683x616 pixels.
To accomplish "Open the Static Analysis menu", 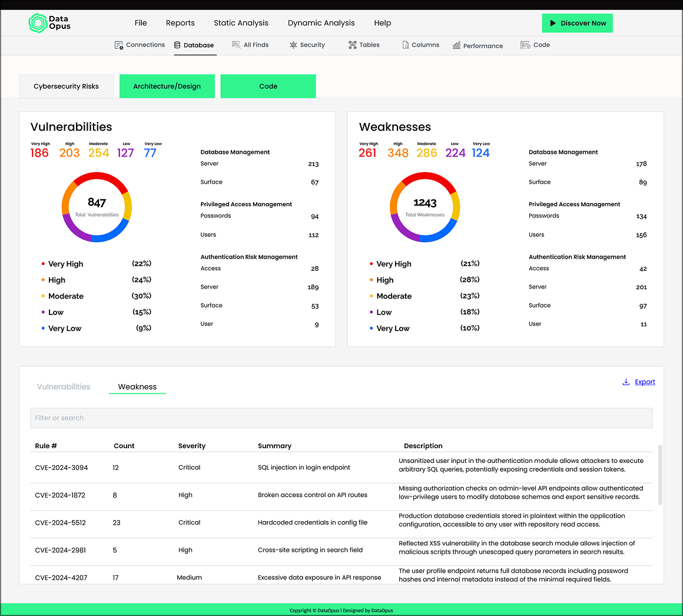I will [241, 22].
